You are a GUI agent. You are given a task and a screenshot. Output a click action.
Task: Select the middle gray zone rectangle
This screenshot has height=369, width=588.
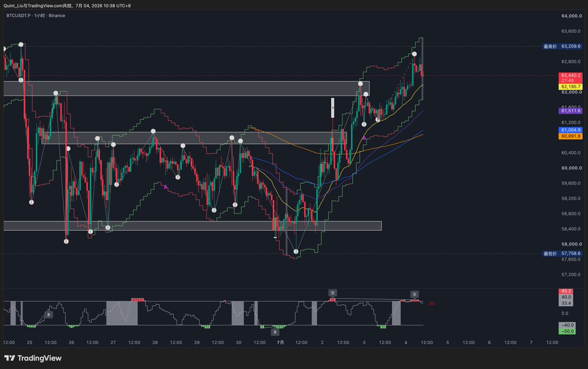[194, 138]
